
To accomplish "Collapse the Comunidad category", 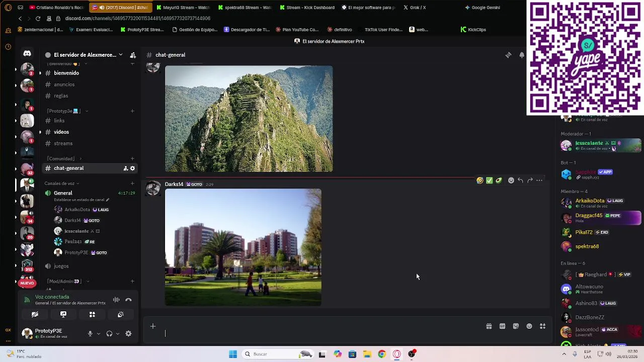I will click(64, 158).
